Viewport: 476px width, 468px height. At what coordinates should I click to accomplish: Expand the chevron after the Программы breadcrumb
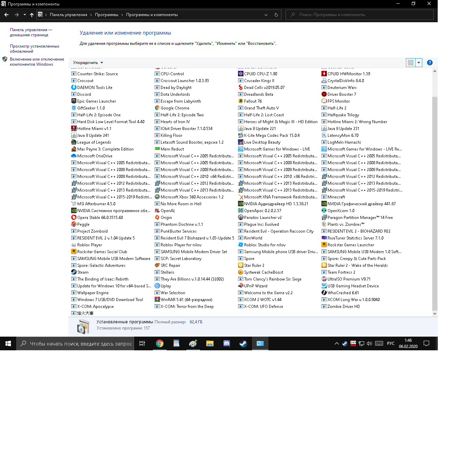click(122, 15)
